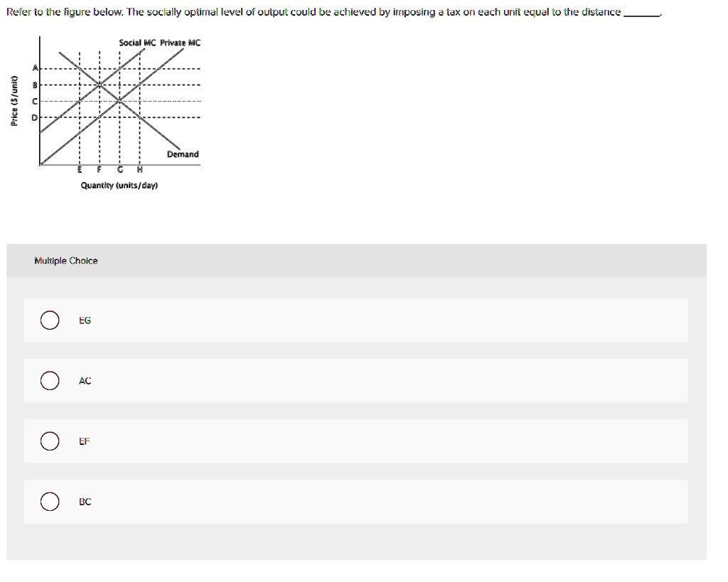
Task: Click point A on the price axis
Action: pos(35,68)
